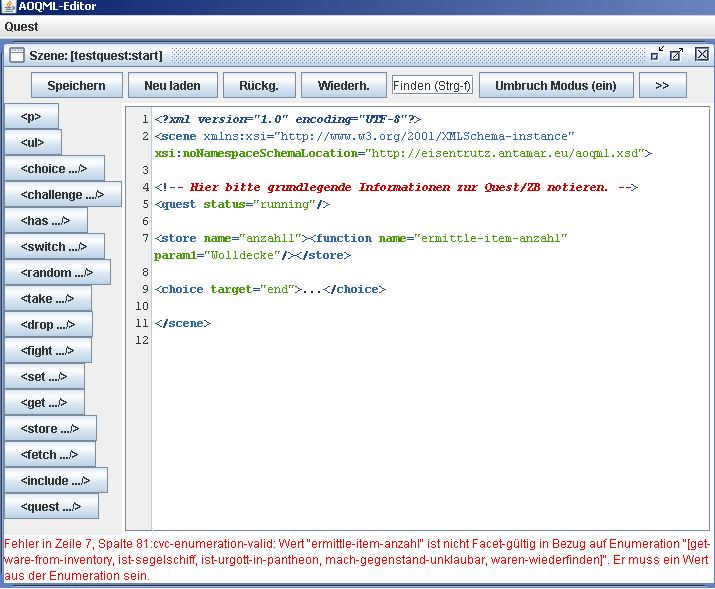This screenshot has width=715, height=589.
Task: Click the Speichern button
Action: click(x=76, y=85)
